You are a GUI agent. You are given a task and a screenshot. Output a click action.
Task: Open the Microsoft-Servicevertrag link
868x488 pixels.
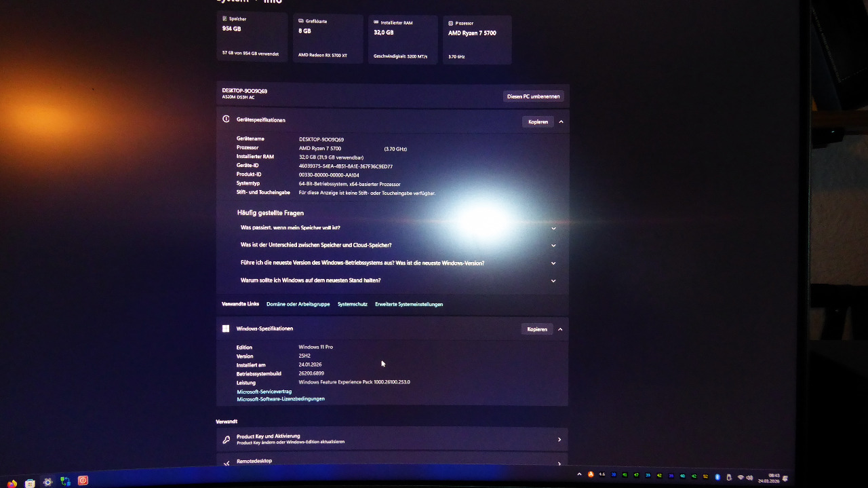point(264,392)
